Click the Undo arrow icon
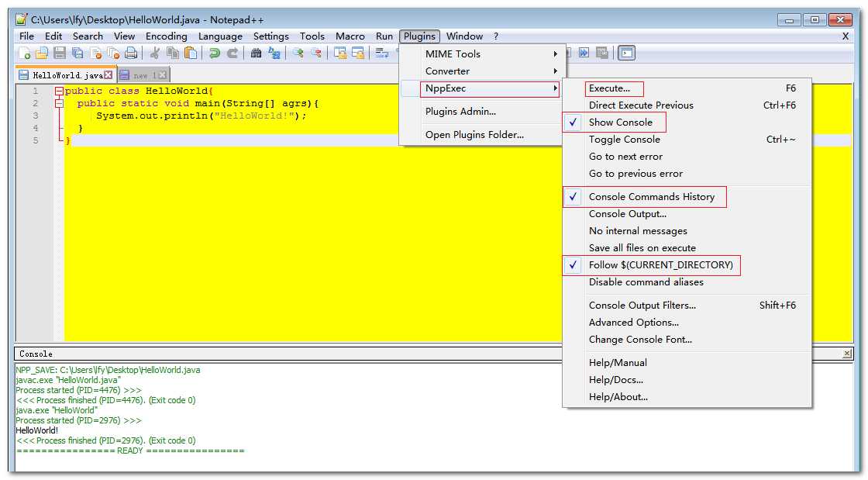Image resolution: width=868 pixels, height=480 pixels. click(215, 54)
